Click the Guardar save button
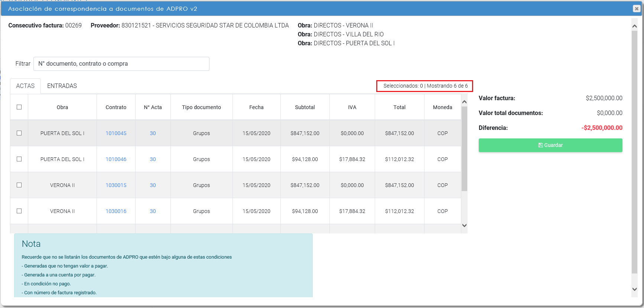The width and height of the screenshot is (644, 308). [550, 145]
